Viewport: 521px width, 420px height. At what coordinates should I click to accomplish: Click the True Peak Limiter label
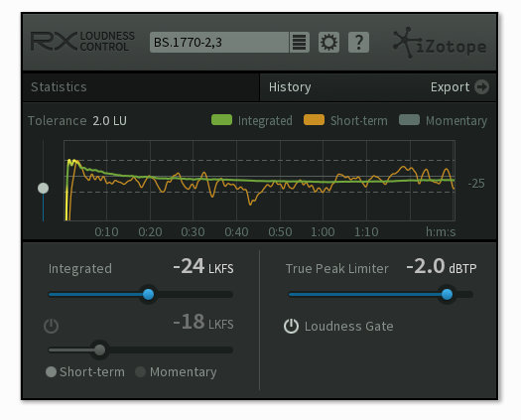tap(337, 269)
